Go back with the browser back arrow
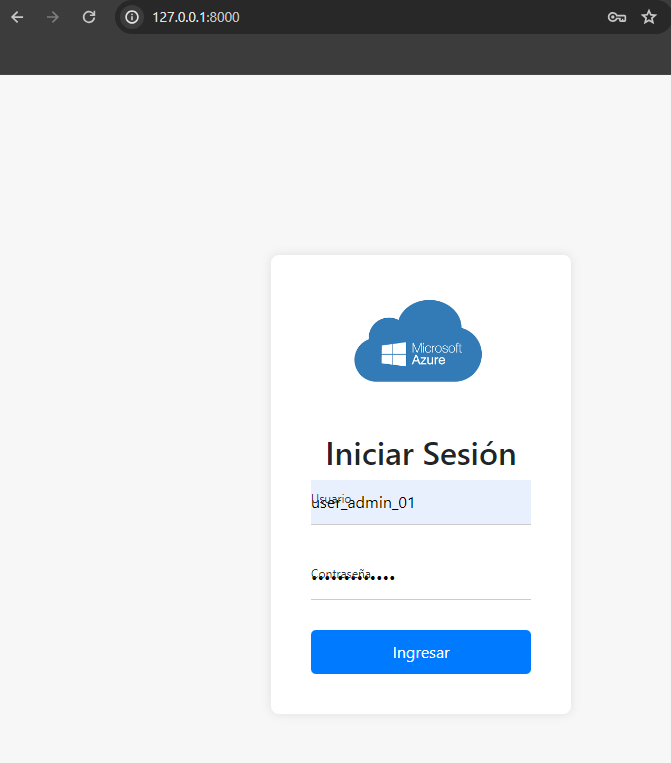 pos(18,17)
